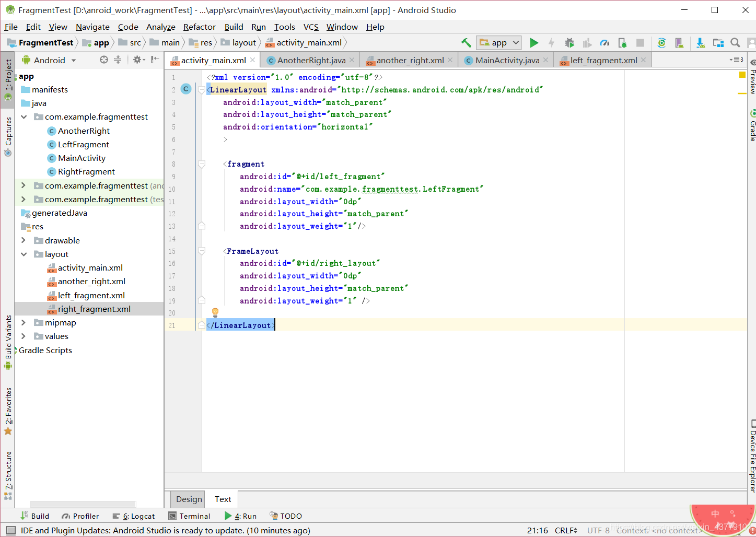
Task: Open AVD Manager phone icon
Action: (x=679, y=43)
